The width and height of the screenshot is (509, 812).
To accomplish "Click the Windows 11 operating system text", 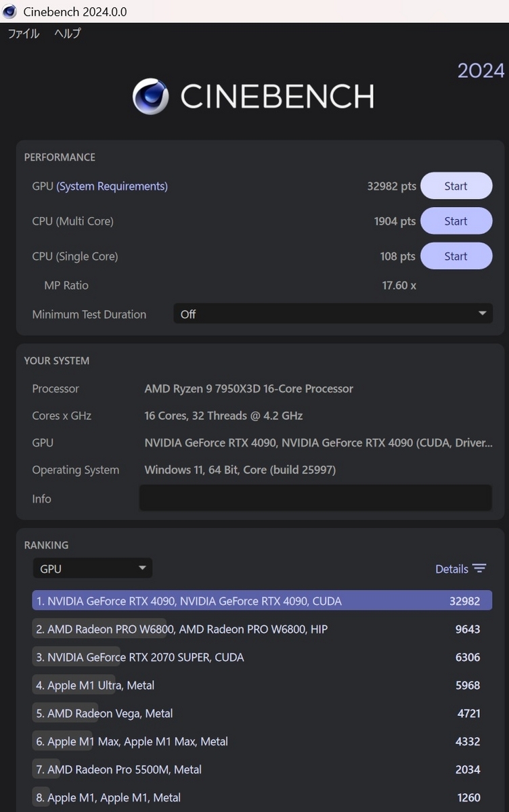I will 240,470.
